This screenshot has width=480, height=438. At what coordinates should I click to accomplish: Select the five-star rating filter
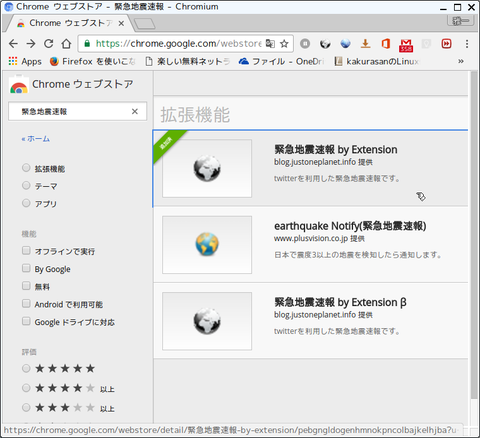26,368
